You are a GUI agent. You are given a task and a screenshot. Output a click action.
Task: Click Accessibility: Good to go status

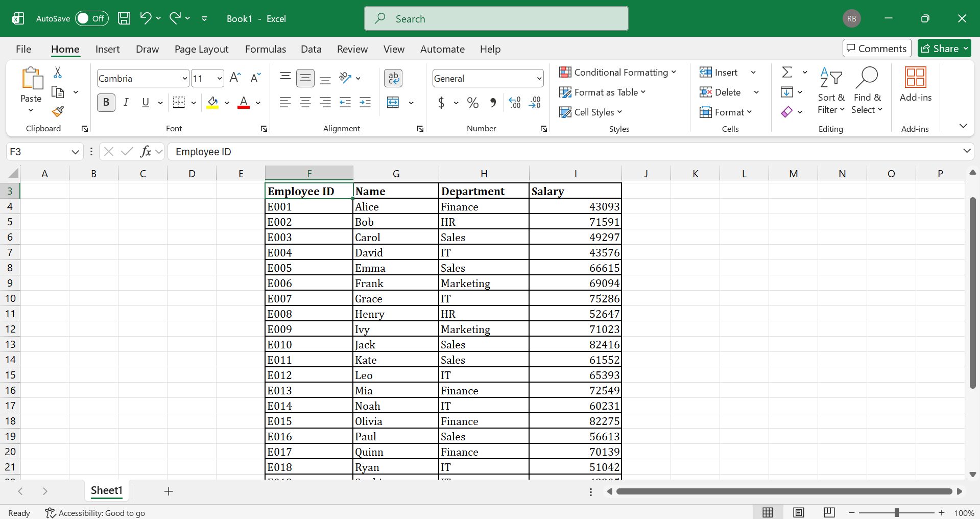95,513
